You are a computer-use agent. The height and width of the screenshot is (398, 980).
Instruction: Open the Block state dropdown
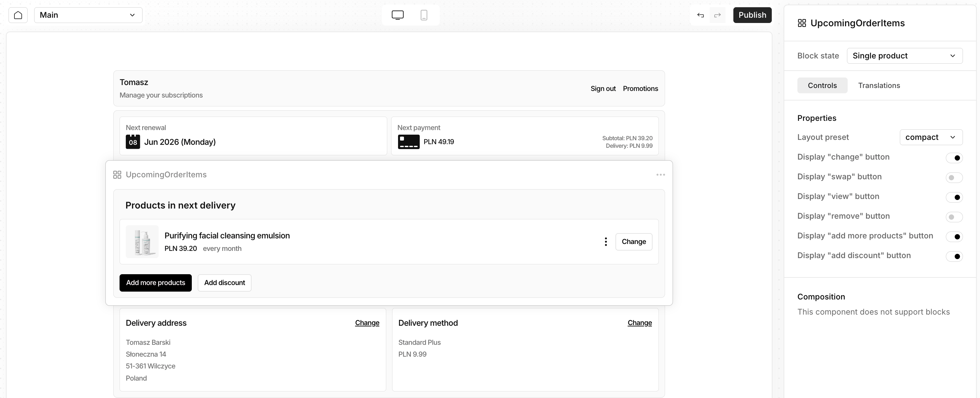[904, 55]
